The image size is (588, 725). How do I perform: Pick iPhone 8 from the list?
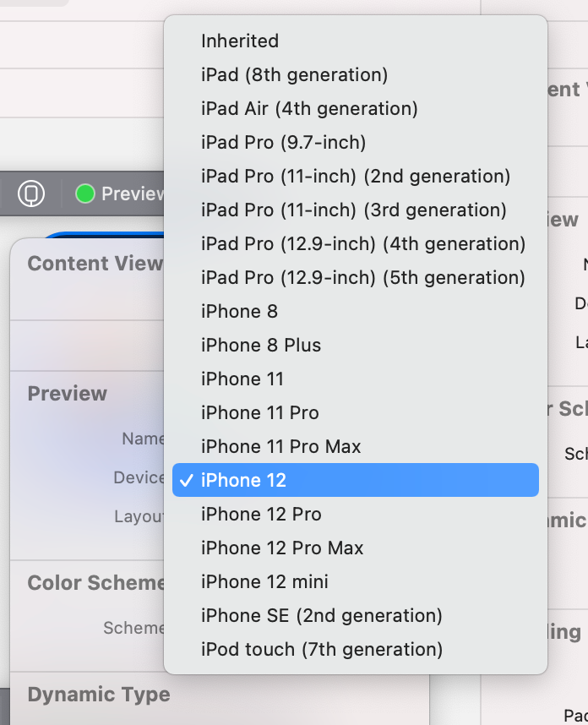tap(239, 311)
